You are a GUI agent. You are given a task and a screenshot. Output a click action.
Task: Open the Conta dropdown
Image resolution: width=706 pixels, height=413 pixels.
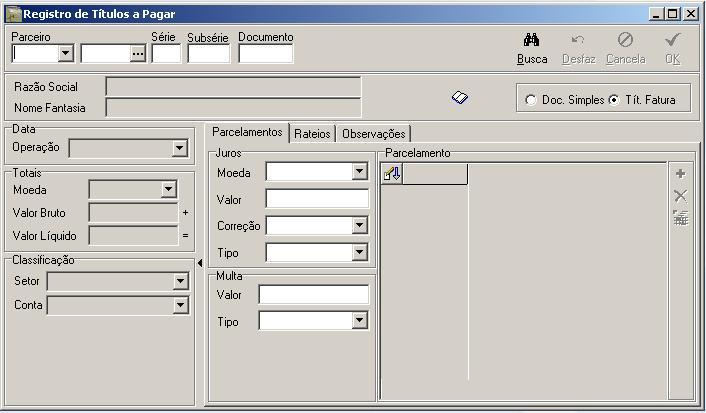[181, 305]
